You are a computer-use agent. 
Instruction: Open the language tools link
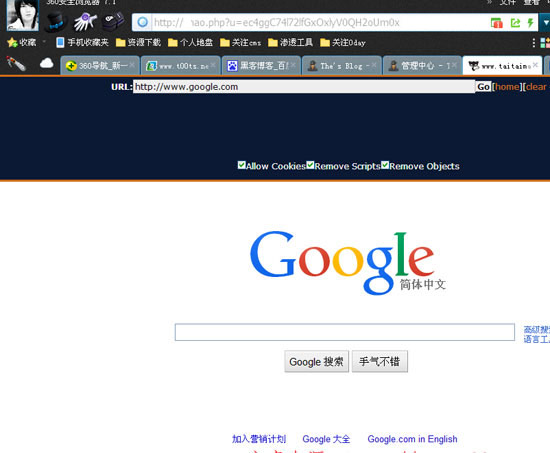pyautogui.click(x=537, y=339)
